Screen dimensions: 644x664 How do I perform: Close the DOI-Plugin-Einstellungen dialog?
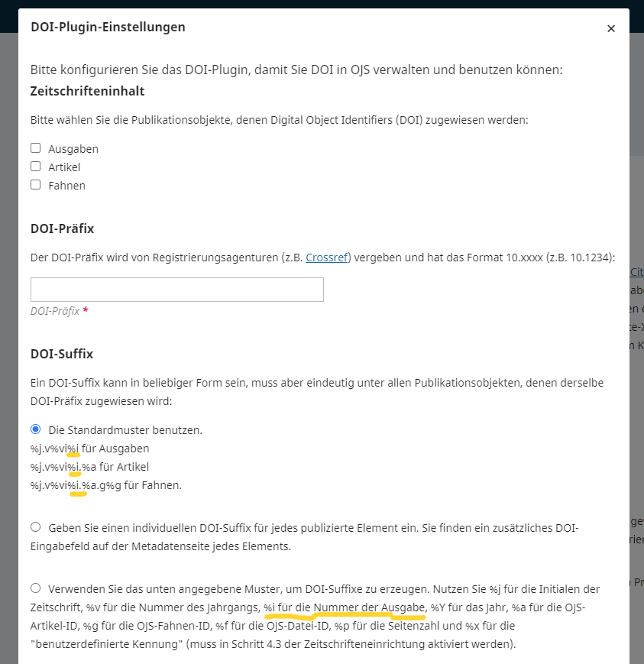(x=610, y=28)
